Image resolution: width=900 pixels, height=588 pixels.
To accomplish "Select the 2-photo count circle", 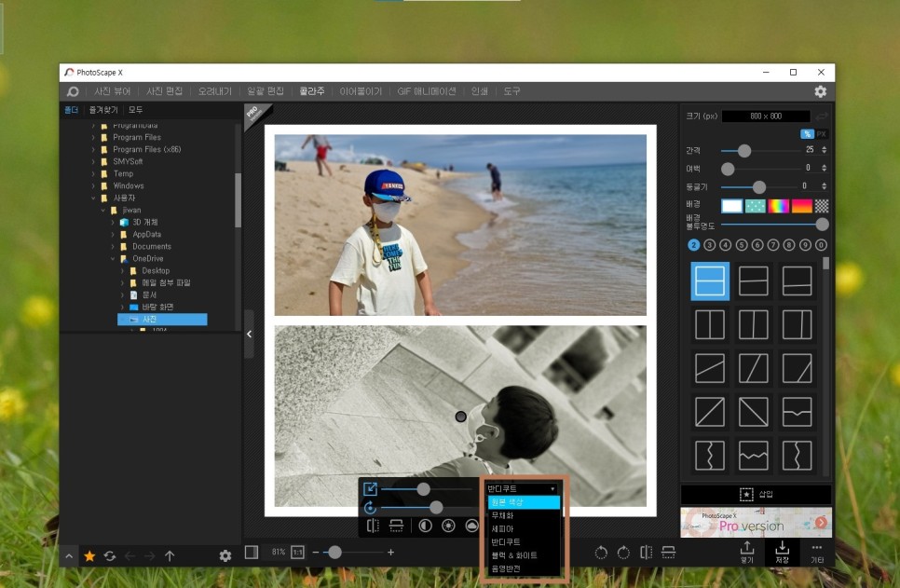I will click(693, 245).
